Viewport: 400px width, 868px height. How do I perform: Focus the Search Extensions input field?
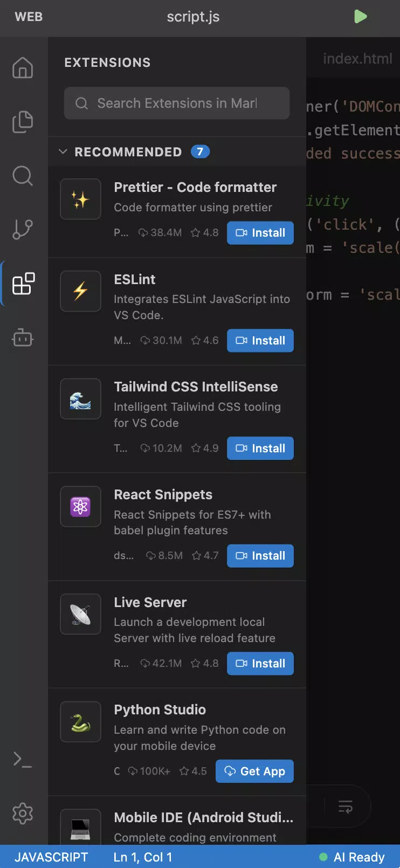click(177, 103)
